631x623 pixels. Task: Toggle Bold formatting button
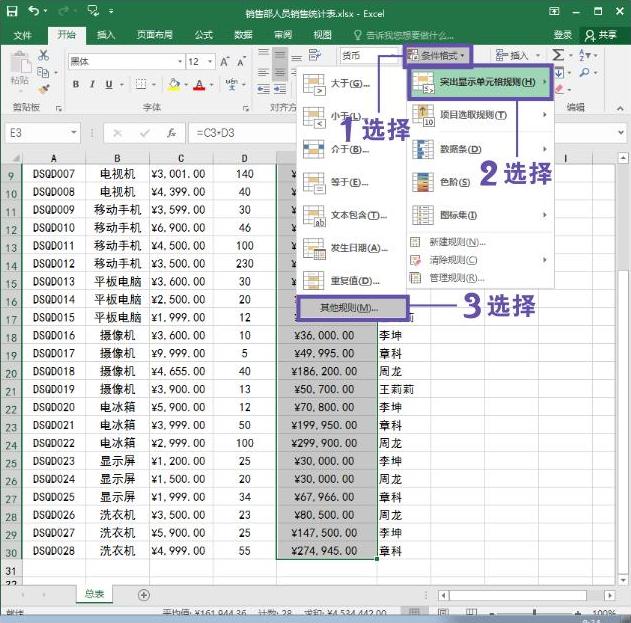[75, 85]
